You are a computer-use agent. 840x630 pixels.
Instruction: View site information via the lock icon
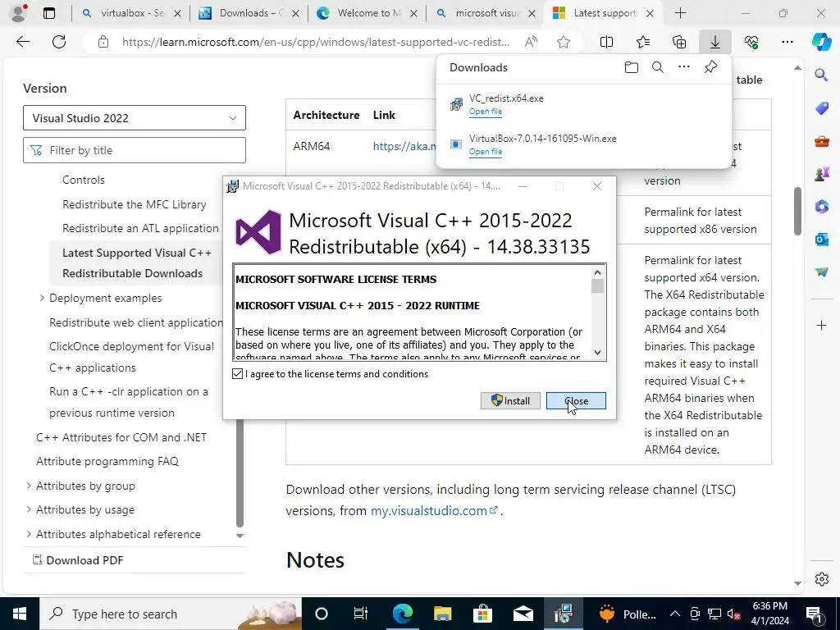click(103, 43)
